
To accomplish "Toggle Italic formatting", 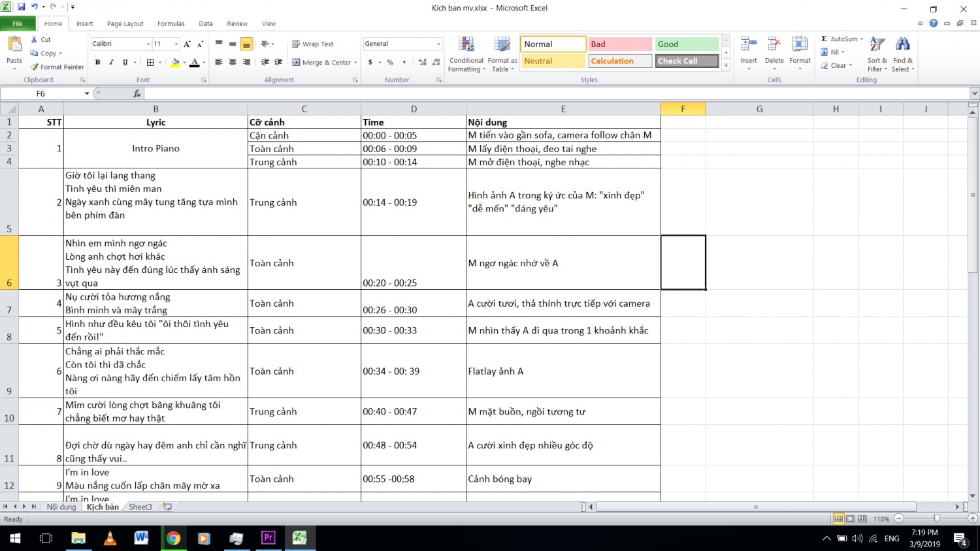I will click(111, 62).
